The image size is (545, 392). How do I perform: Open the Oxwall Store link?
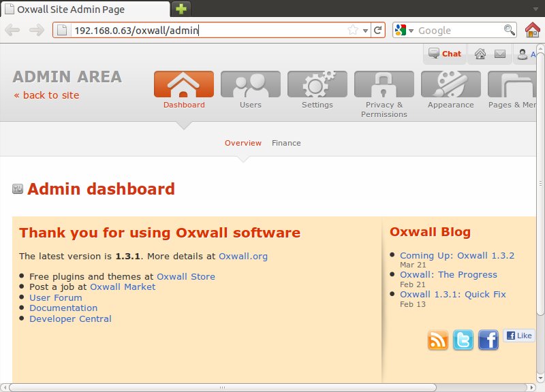(186, 277)
